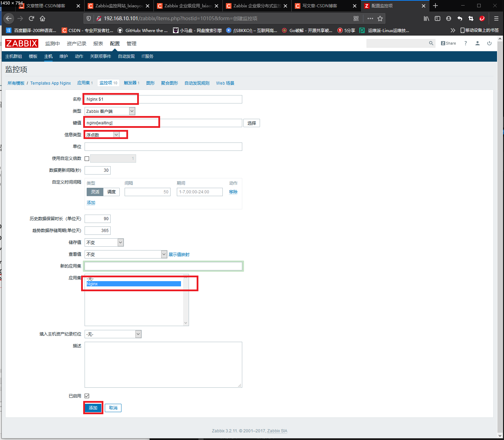504x440 pixels.
Task: Open page actions three-dots menu
Action: pos(370,18)
